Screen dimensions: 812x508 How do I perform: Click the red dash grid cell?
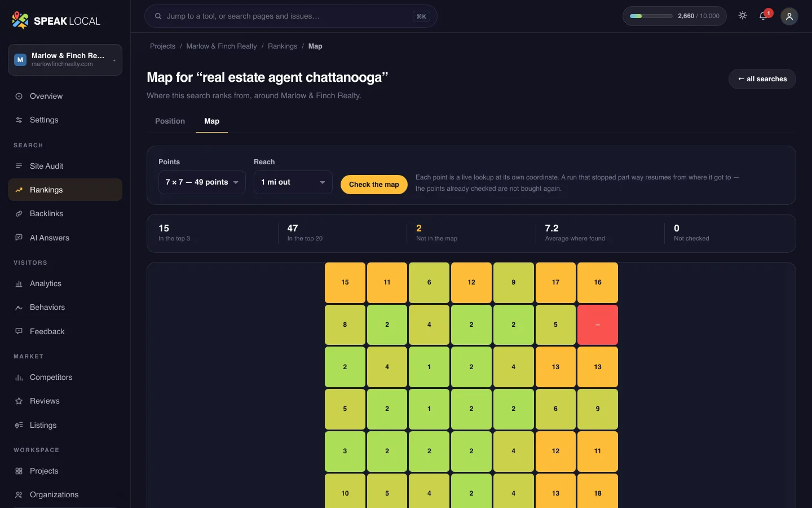[598, 325]
